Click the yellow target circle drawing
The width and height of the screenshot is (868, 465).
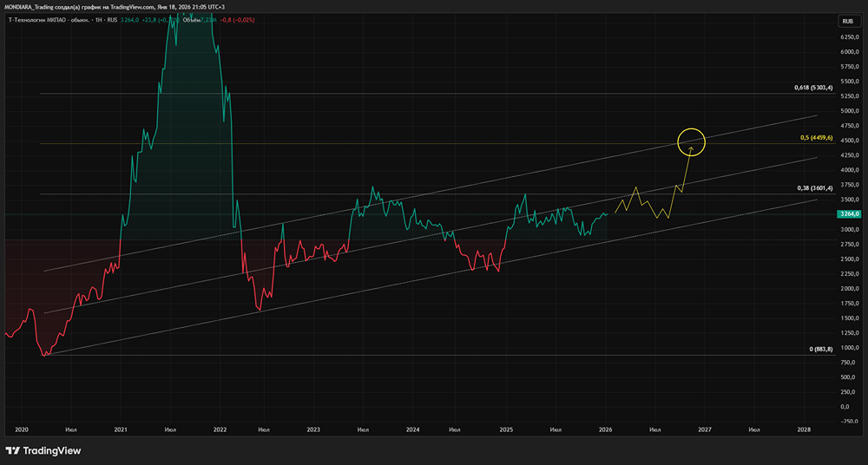691,140
